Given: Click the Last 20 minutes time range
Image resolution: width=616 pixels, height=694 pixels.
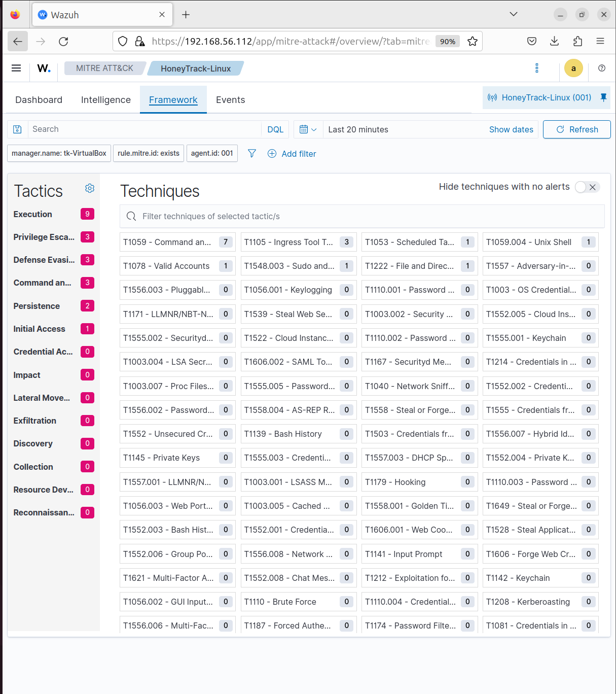Looking at the screenshot, I should (x=358, y=129).
